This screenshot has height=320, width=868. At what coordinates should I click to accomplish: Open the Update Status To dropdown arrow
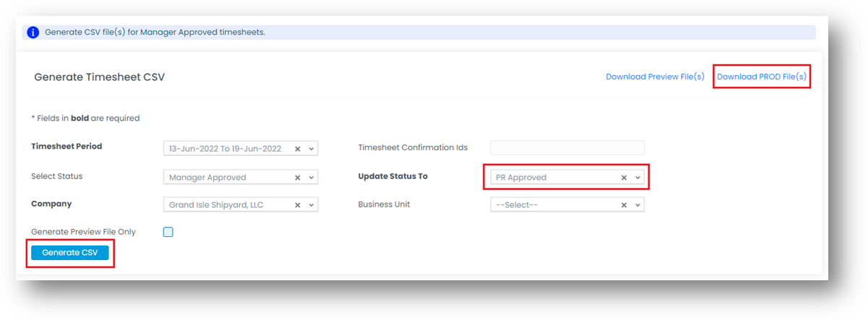[637, 177]
